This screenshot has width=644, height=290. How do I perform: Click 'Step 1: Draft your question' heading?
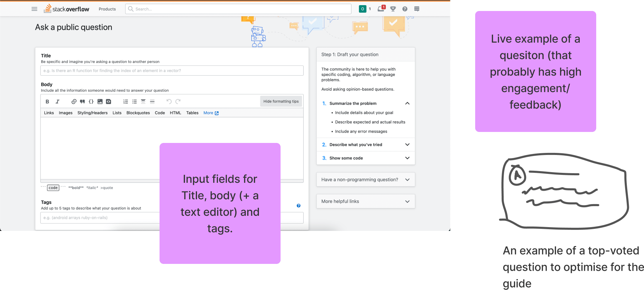coord(350,54)
